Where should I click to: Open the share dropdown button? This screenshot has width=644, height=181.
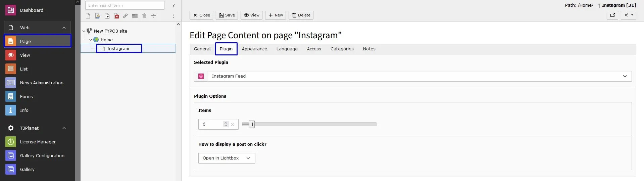coord(628,15)
